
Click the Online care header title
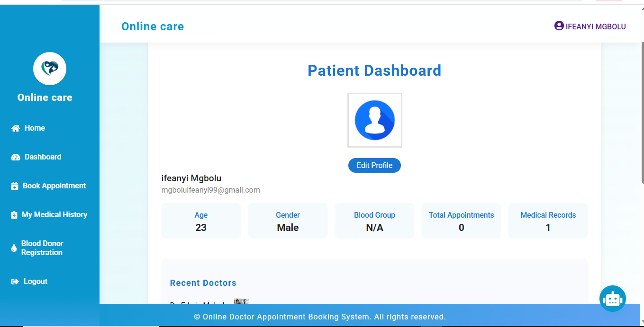[153, 27]
